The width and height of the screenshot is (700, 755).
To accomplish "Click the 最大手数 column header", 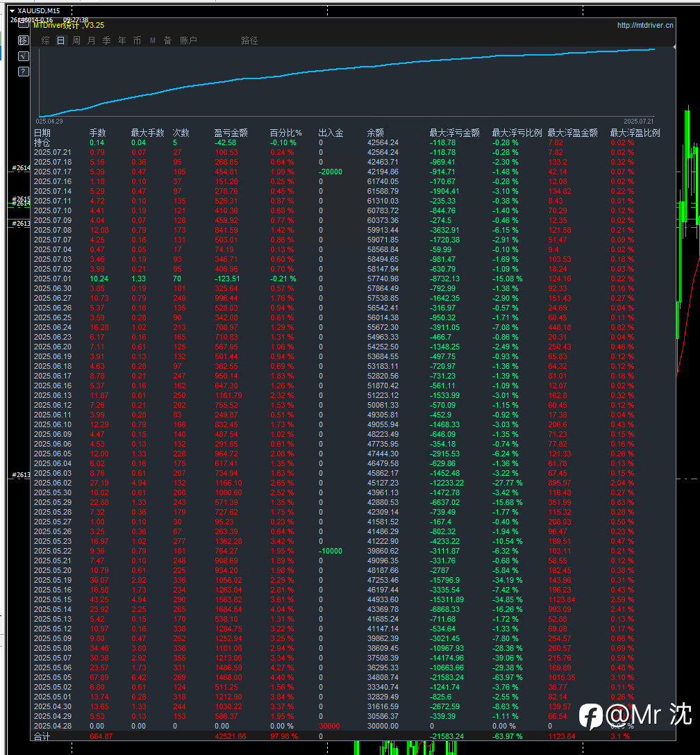I will point(148,133).
